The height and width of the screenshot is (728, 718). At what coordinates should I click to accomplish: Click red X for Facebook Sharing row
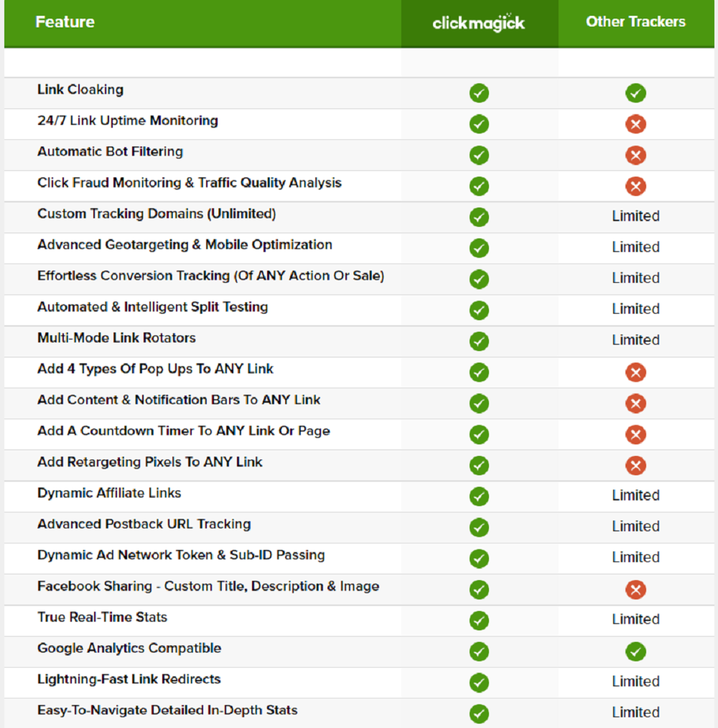(x=635, y=589)
